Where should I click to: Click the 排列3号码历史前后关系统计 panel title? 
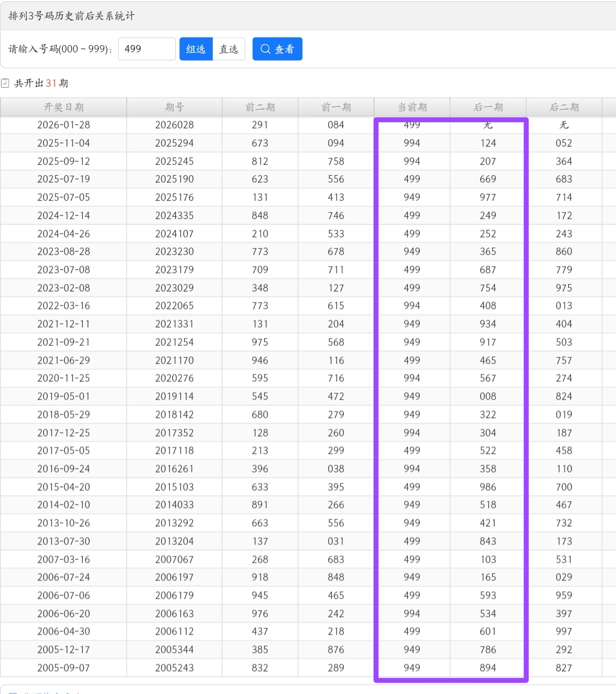pos(71,16)
